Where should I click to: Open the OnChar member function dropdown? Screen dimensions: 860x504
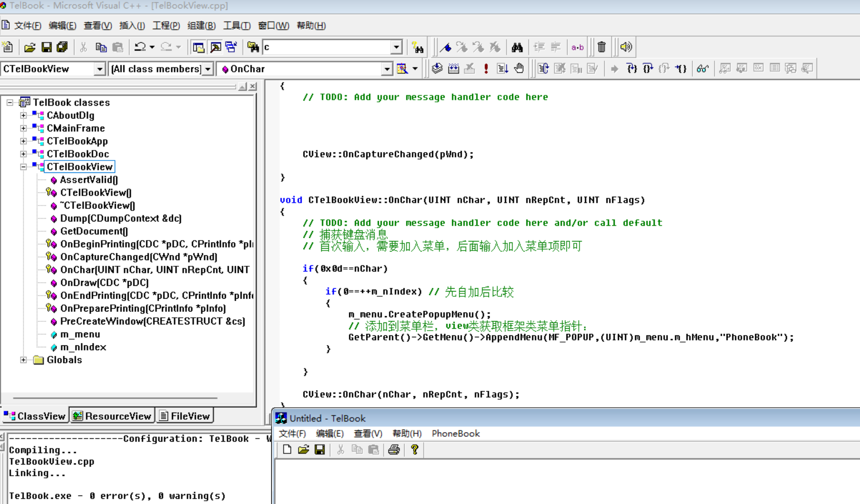point(387,69)
